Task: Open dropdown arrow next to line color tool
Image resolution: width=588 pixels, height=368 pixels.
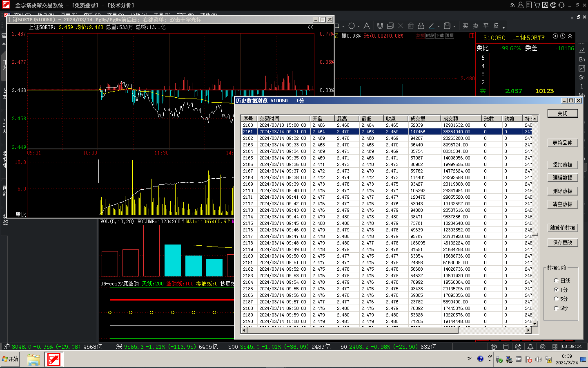Action: [439, 26]
